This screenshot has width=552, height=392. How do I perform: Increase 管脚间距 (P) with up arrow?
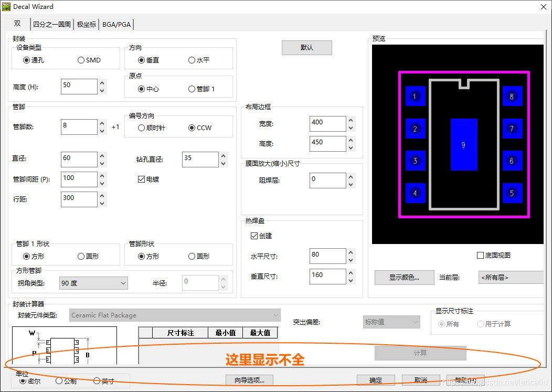click(102, 176)
